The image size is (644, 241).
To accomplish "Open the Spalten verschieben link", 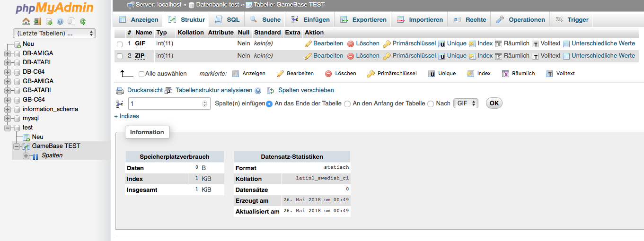I will tap(306, 90).
